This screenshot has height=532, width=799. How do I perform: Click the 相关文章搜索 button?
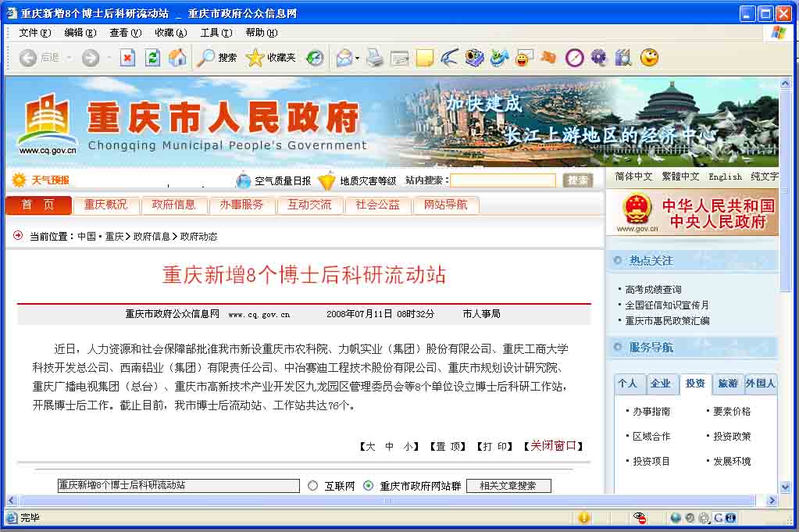tap(508, 486)
